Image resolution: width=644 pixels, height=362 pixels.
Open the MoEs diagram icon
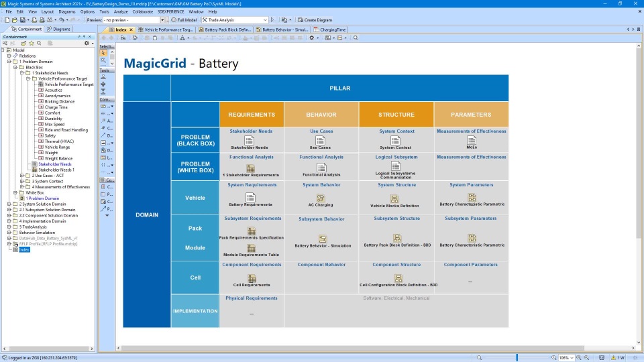pos(472,140)
